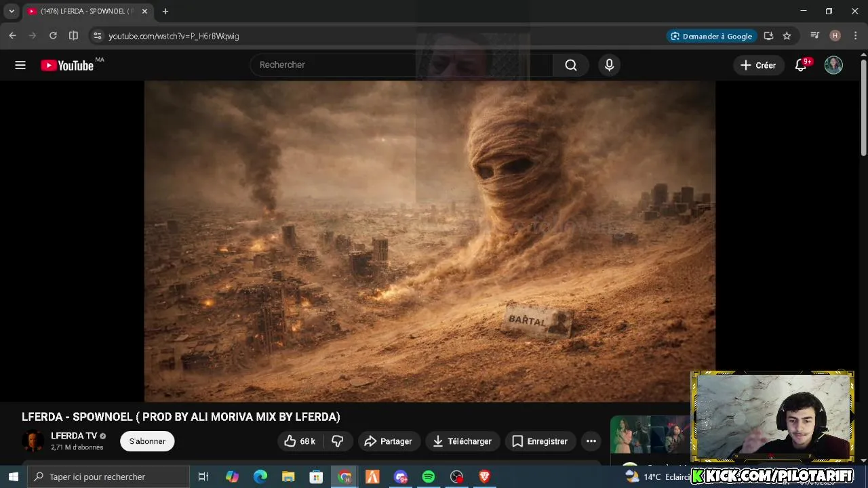Click the Partager share button

point(389,441)
